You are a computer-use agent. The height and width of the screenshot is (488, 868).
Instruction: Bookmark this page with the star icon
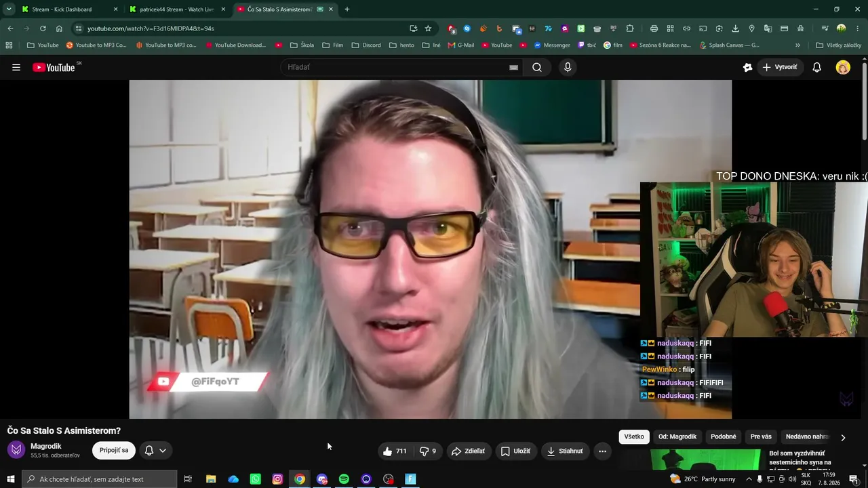coord(428,28)
